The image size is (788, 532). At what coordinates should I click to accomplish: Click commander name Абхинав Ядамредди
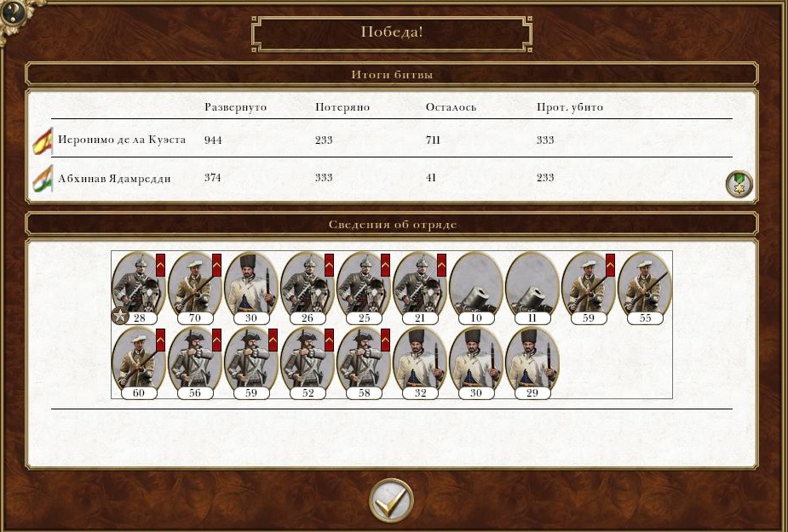pyautogui.click(x=114, y=179)
